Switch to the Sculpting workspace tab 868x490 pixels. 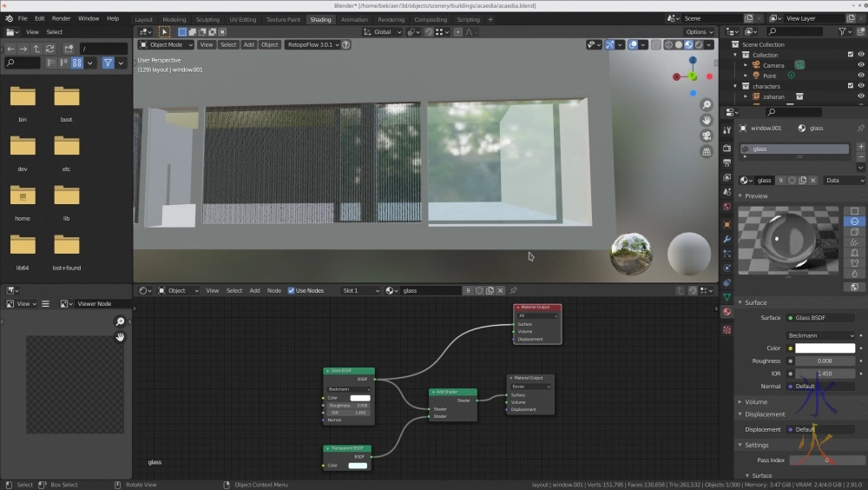pyautogui.click(x=207, y=19)
